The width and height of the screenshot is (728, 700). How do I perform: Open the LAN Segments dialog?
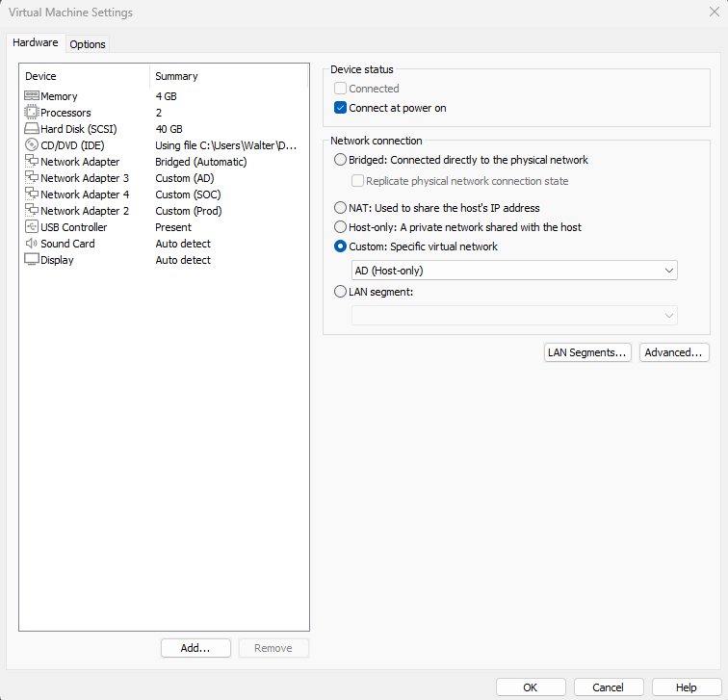[x=587, y=352]
